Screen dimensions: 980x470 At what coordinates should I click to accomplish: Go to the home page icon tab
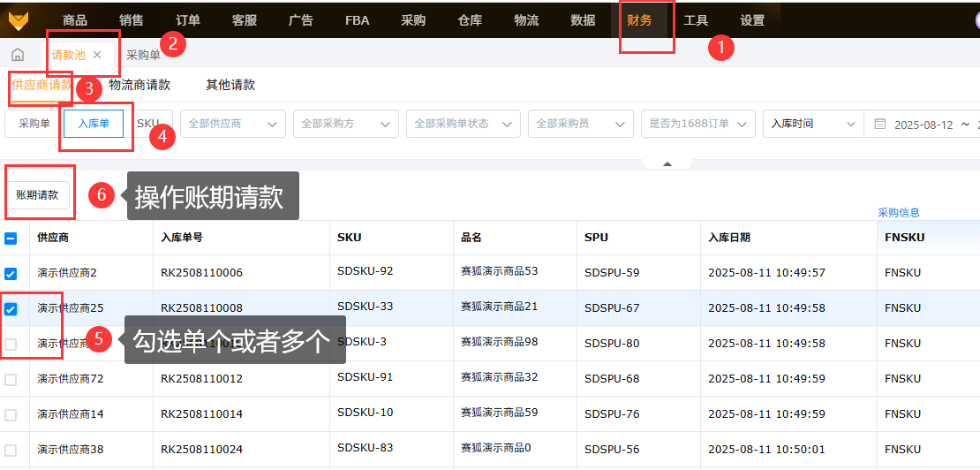(18, 55)
